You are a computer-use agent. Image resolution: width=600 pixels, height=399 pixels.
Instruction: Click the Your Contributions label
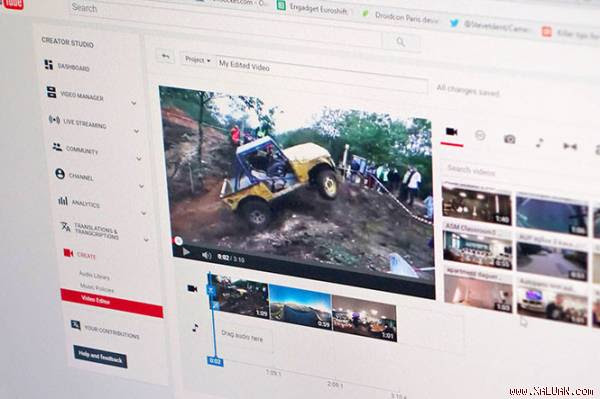pos(112,332)
